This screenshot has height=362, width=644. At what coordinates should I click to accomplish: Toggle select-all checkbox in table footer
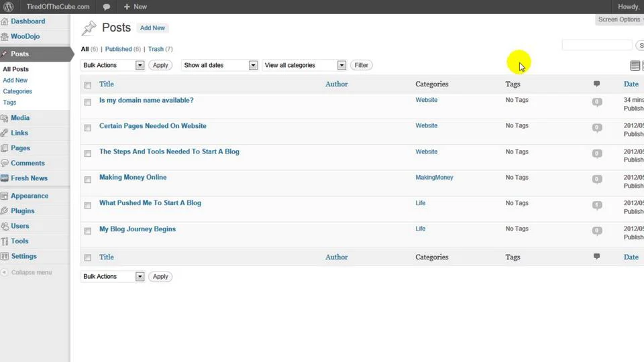click(x=87, y=257)
